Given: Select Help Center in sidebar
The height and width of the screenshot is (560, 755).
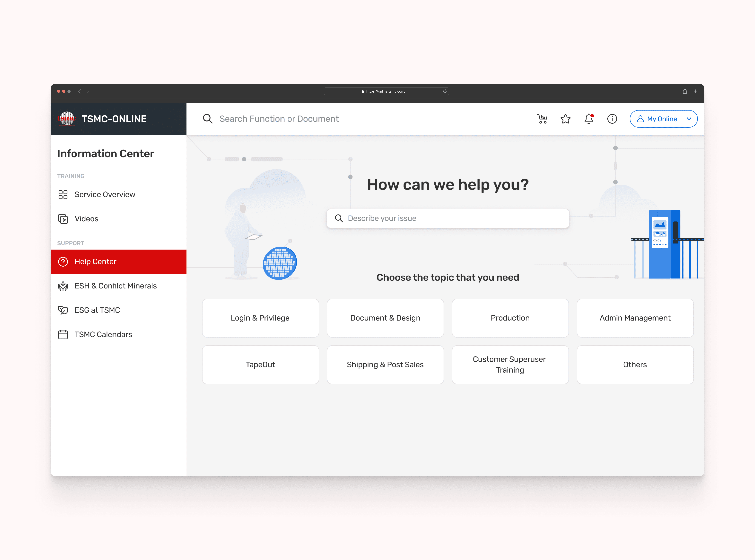Looking at the screenshot, I should (x=119, y=262).
